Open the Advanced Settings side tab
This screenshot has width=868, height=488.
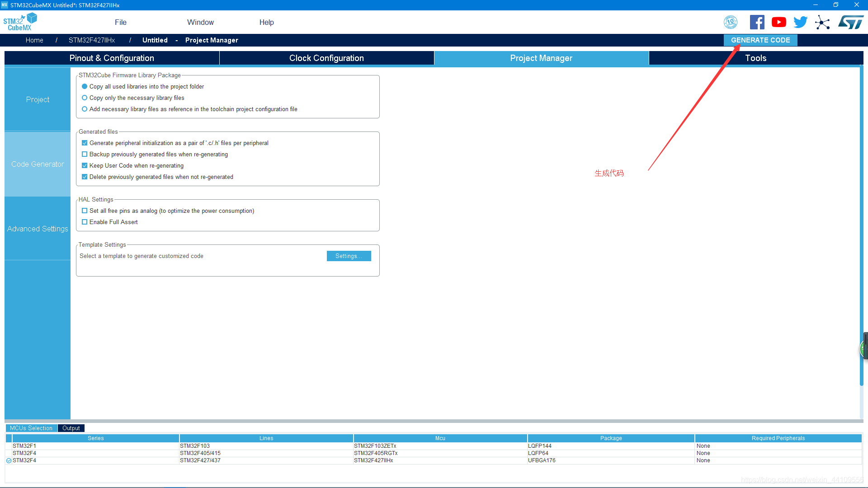click(x=38, y=229)
